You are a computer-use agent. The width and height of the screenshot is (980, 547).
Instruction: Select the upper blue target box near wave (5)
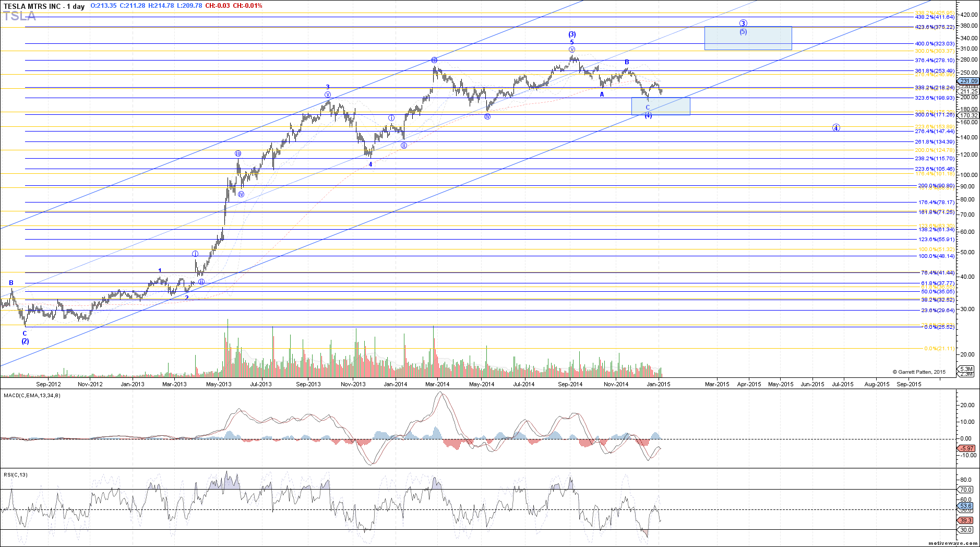pyautogui.click(x=748, y=38)
